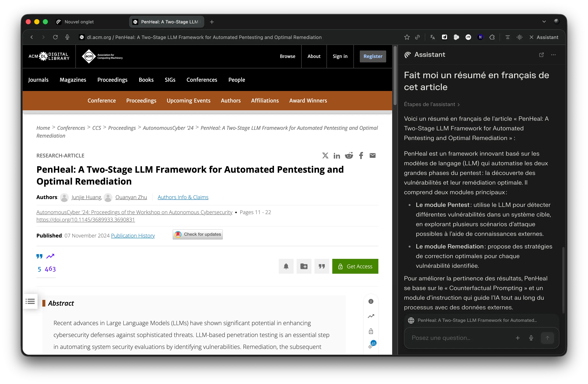588x384 pixels.
Task: Open the tab list dropdown chevron
Action: point(544,22)
